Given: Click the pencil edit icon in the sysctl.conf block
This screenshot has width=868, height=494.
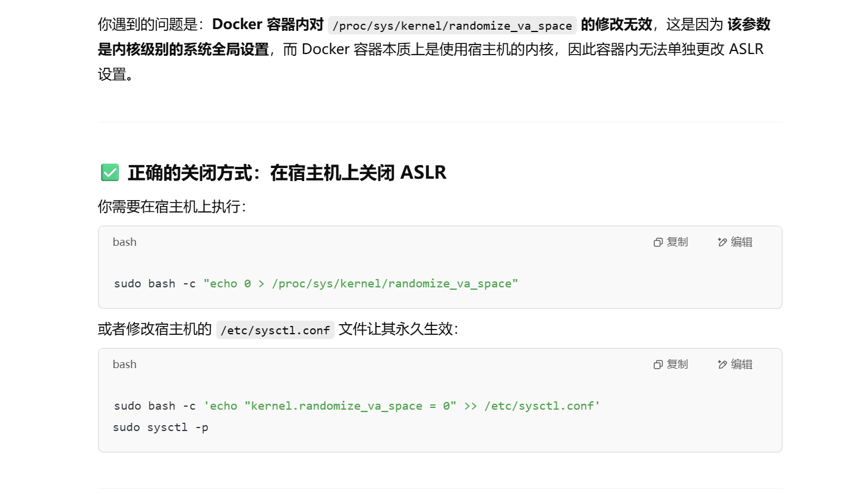Looking at the screenshot, I should click(722, 365).
